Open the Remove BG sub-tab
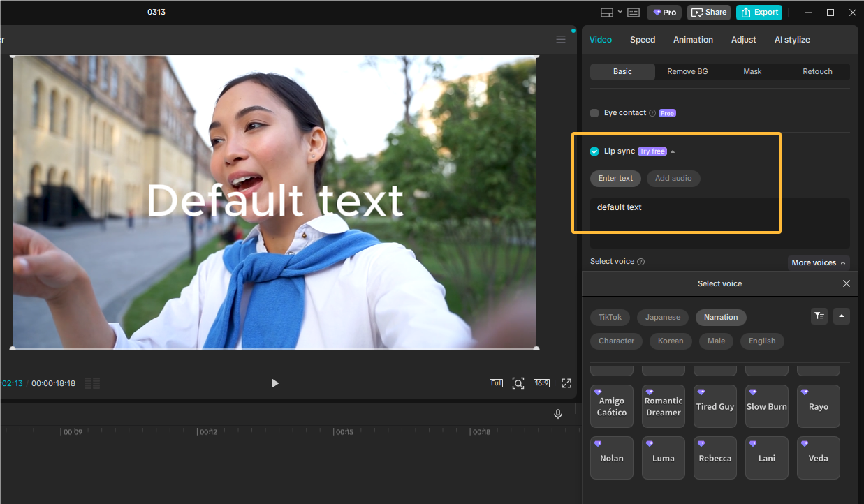The height and width of the screenshot is (504, 864). pos(687,71)
